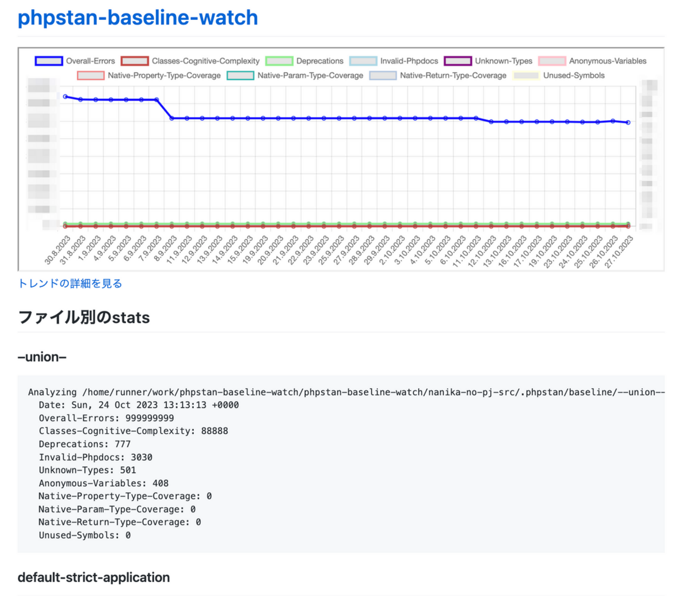Click the default-strict-application heading
This screenshot has width=700, height=596.
point(94,577)
